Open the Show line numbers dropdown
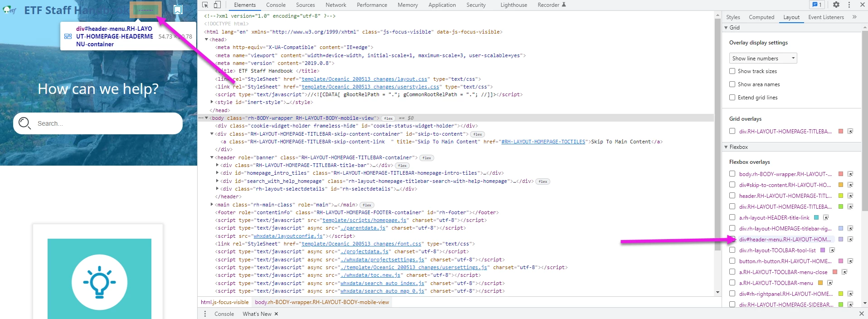 (x=763, y=58)
